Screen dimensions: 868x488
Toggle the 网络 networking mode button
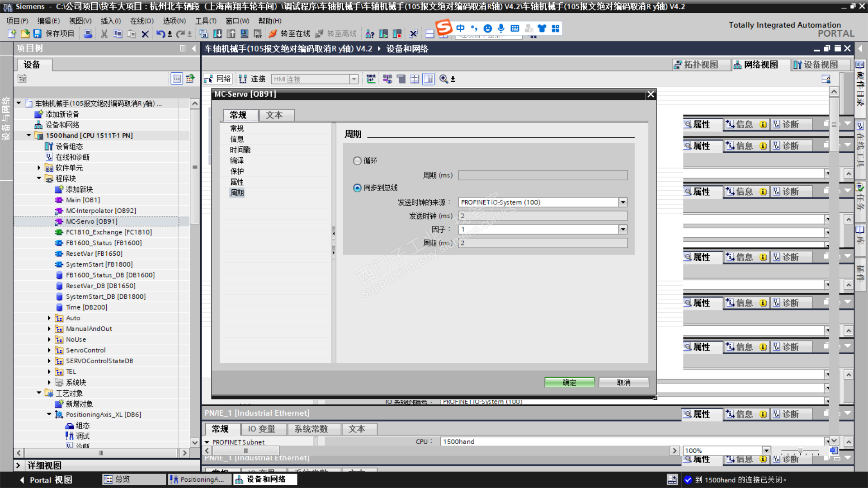click(x=218, y=79)
